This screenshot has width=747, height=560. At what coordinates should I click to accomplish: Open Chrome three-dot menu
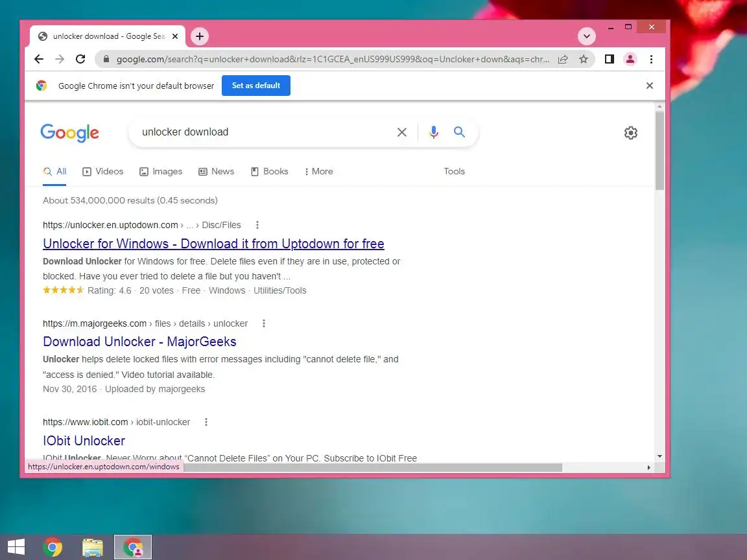point(651,59)
